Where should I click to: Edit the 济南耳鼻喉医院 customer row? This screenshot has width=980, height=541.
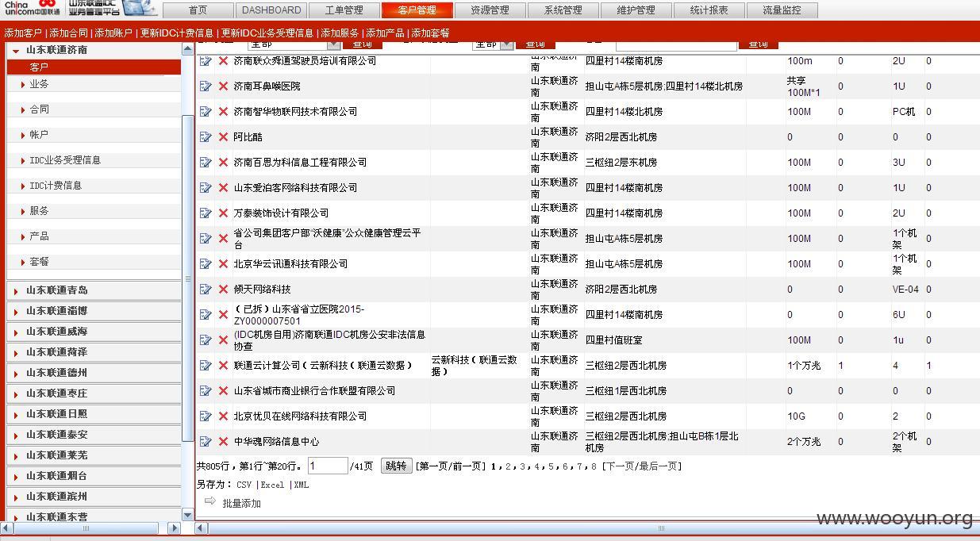coord(206,86)
